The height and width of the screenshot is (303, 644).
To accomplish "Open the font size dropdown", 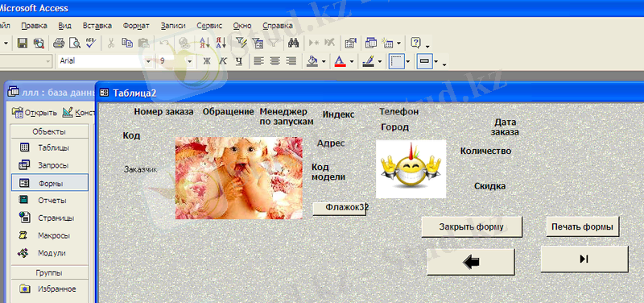I will click(189, 62).
